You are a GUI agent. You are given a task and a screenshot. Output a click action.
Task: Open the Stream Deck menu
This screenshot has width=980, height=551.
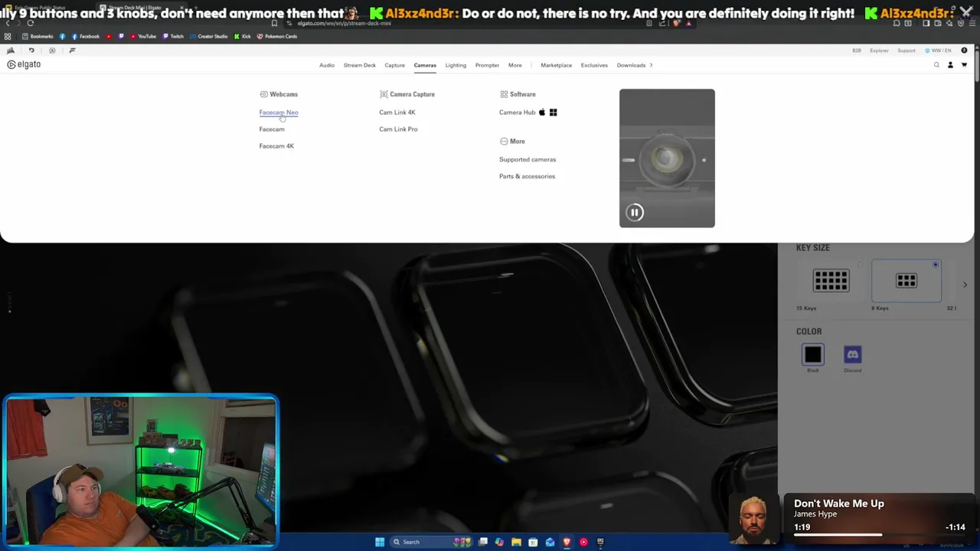tap(359, 65)
